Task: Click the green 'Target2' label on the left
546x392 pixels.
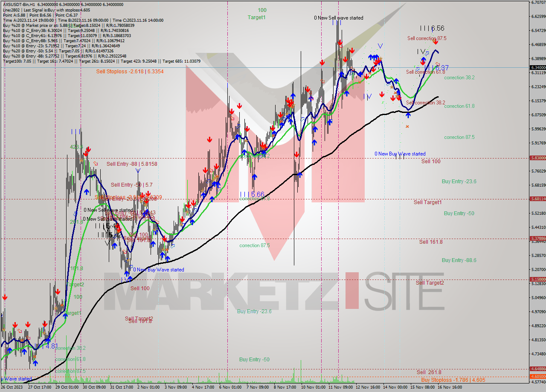Action: pyautogui.click(x=75, y=285)
